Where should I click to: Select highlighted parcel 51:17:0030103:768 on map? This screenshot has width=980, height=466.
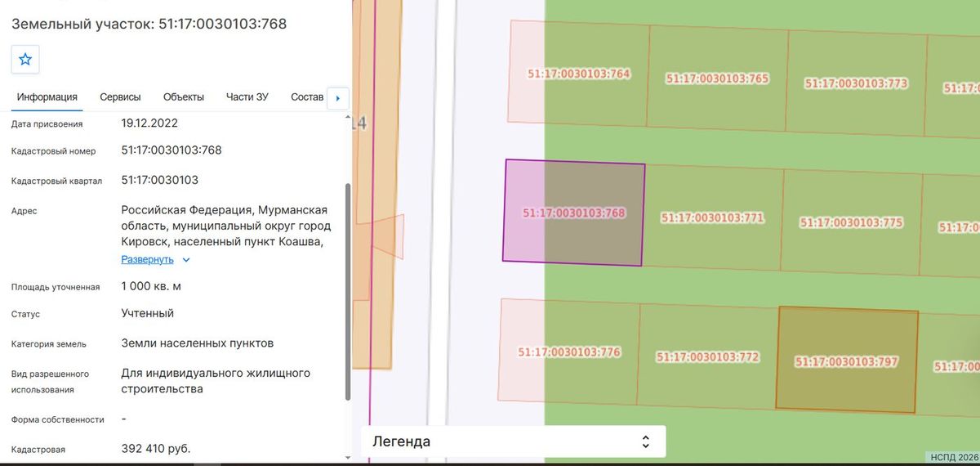(x=573, y=213)
